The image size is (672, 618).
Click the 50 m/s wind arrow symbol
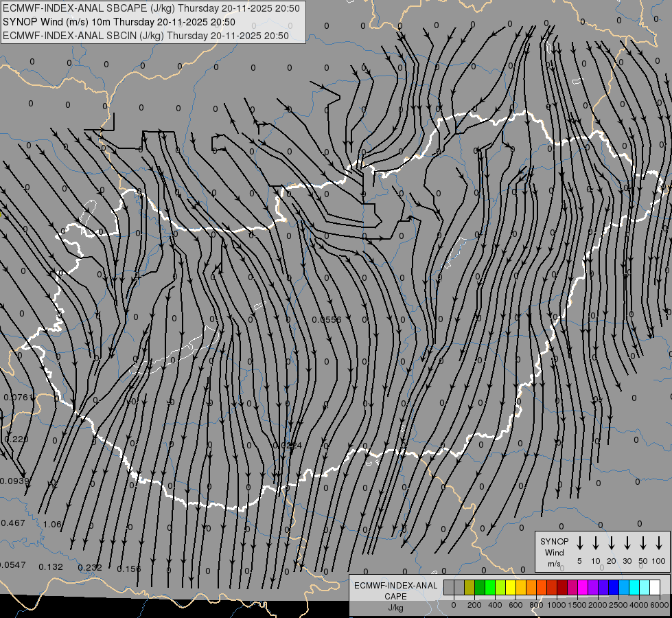(643, 543)
